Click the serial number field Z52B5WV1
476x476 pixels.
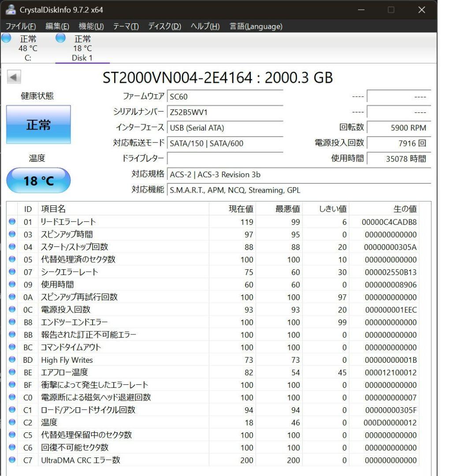(225, 112)
